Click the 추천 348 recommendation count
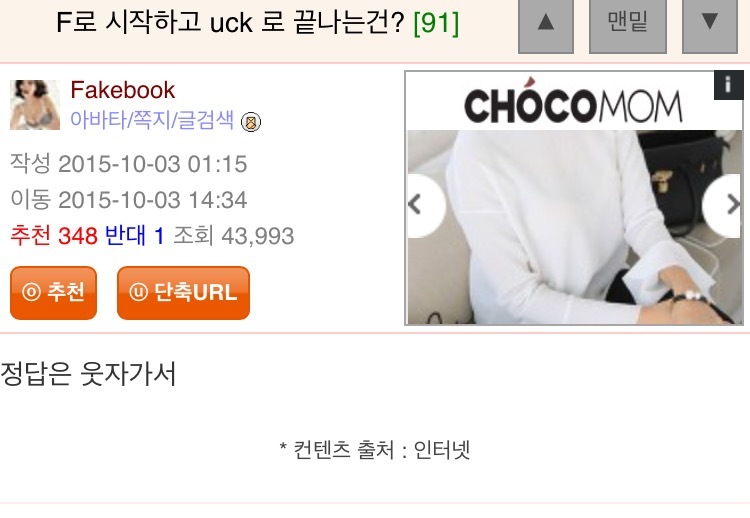The height and width of the screenshot is (518, 750). click(x=54, y=236)
